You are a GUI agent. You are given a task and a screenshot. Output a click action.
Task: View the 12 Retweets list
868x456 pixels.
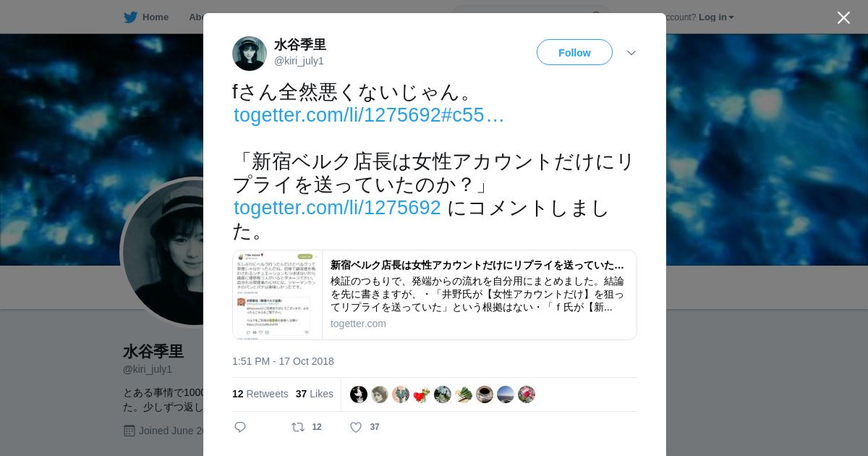click(x=260, y=394)
